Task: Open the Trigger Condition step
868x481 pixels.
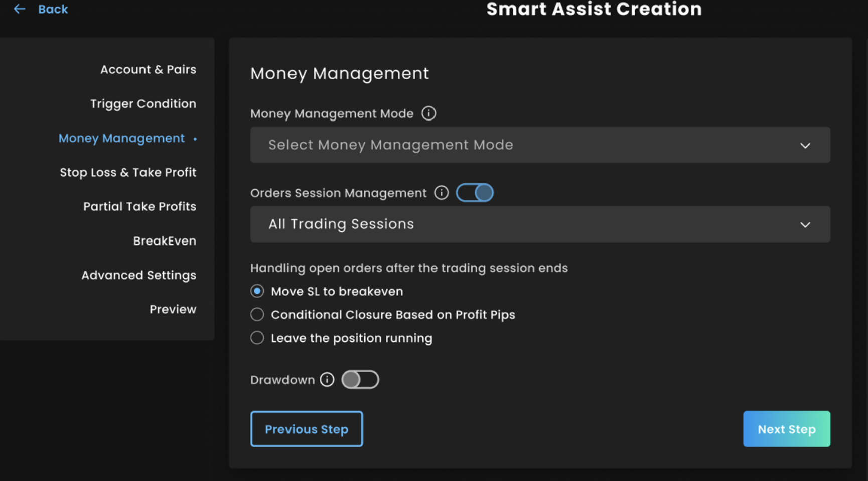Action: (x=143, y=104)
